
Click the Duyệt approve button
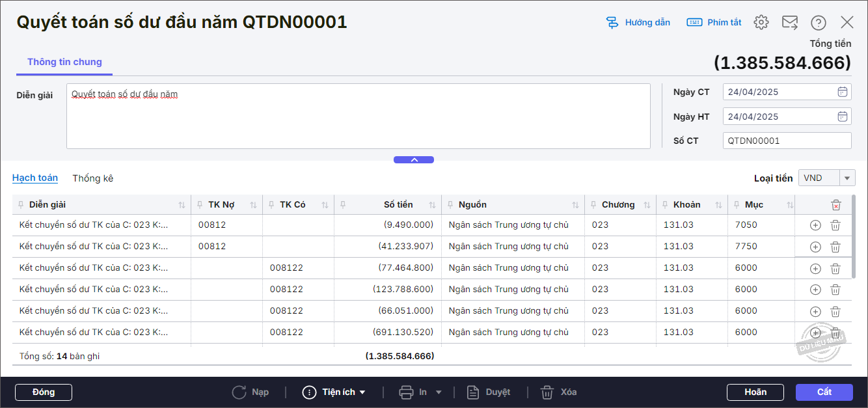point(489,392)
